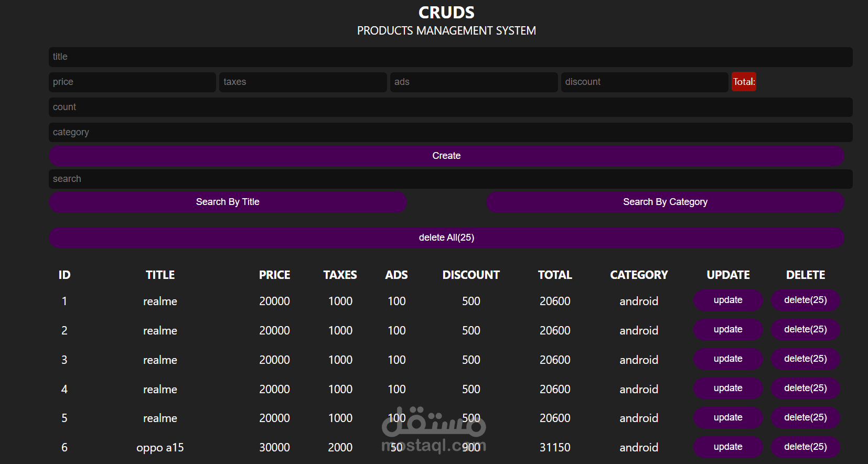
Task: Click 100 ads in row 2
Action: 397,330
